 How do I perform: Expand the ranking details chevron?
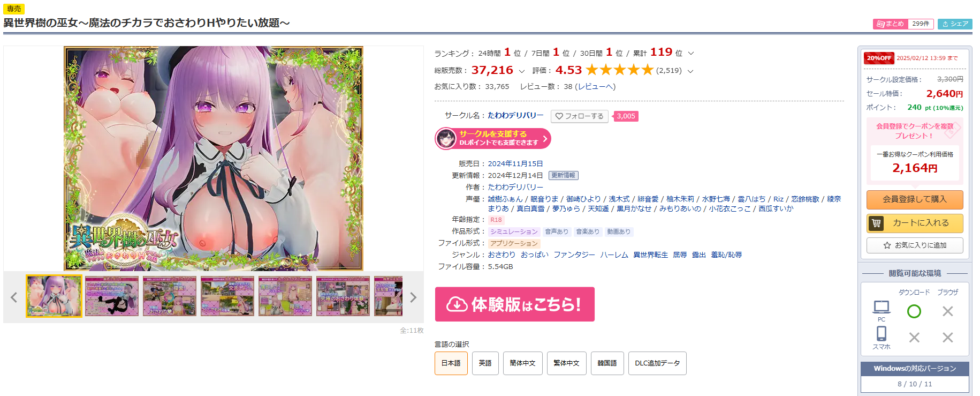(691, 54)
